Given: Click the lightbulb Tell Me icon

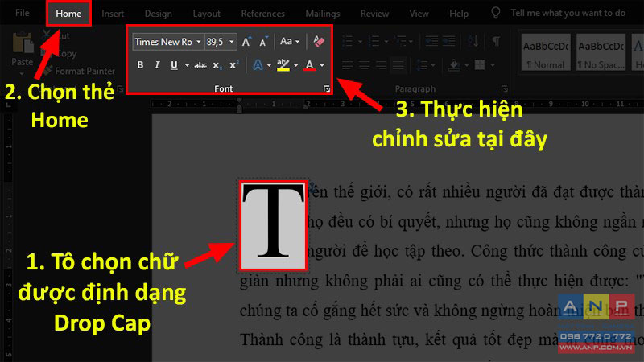Looking at the screenshot, I should pyautogui.click(x=496, y=13).
